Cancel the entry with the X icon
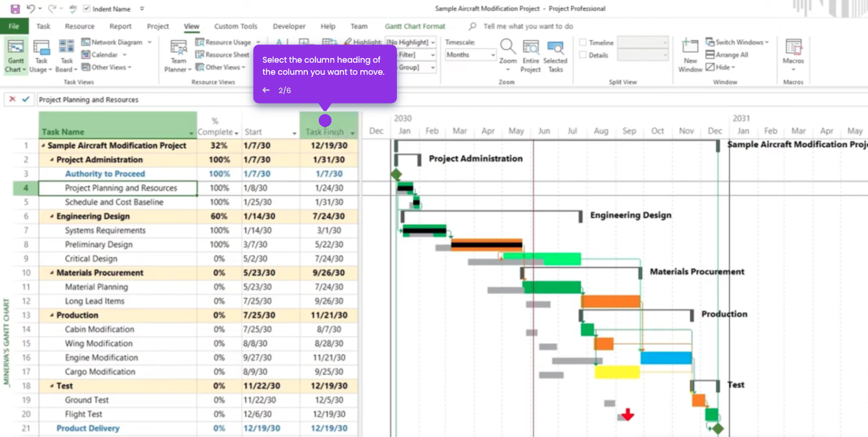Image resolution: width=868 pixels, height=437 pixels. click(x=13, y=99)
